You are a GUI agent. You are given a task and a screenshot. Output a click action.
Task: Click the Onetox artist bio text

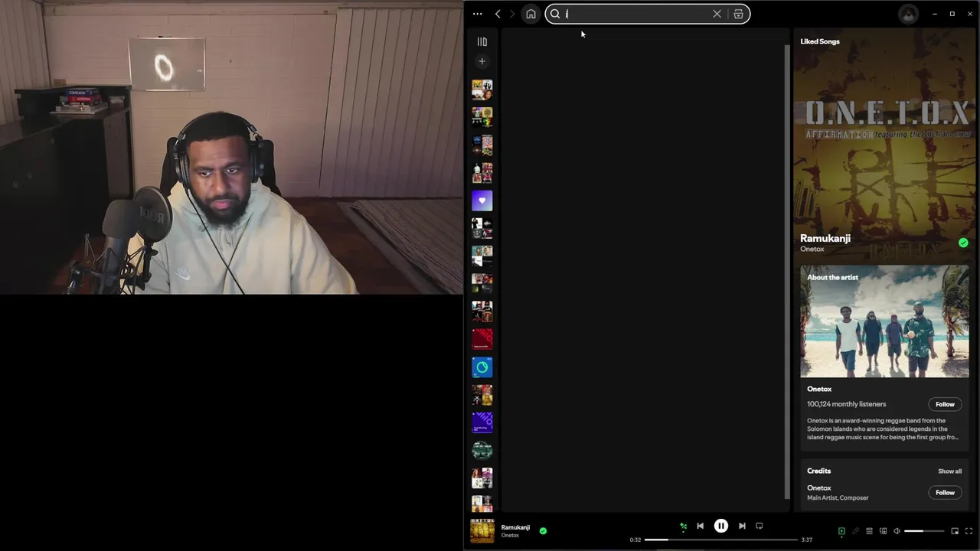click(x=883, y=429)
